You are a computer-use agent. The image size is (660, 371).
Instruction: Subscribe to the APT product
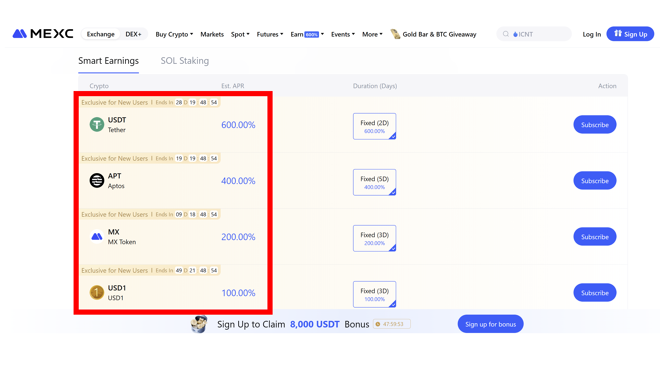click(x=595, y=181)
